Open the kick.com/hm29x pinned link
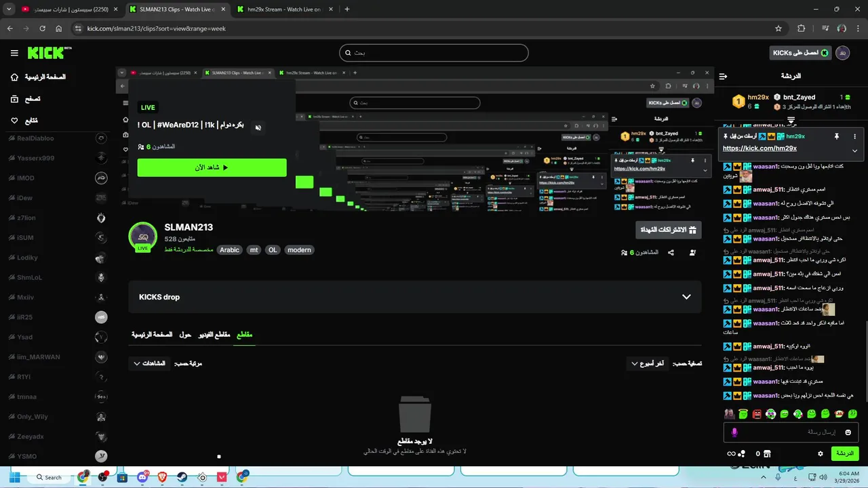The width and height of the screenshot is (868, 488). click(x=759, y=148)
